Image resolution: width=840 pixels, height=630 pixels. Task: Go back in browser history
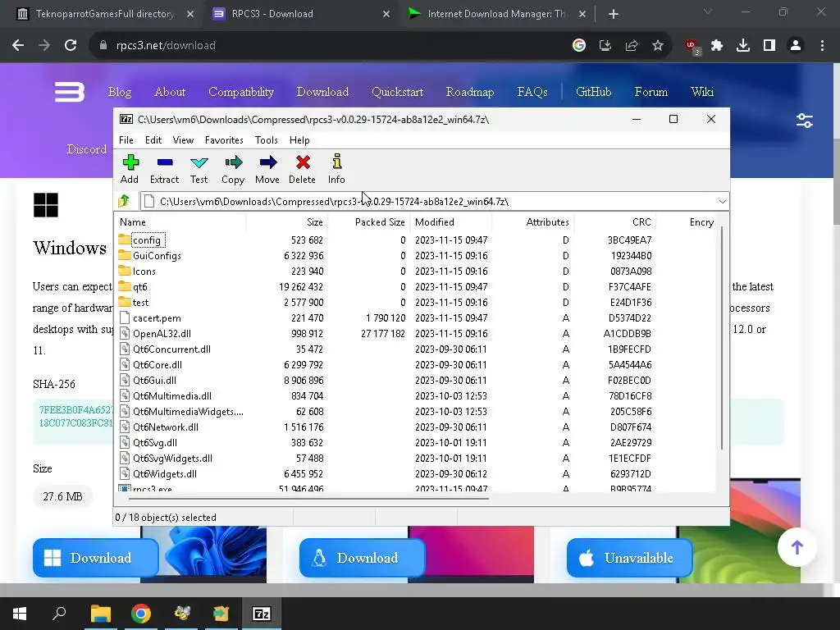point(18,46)
